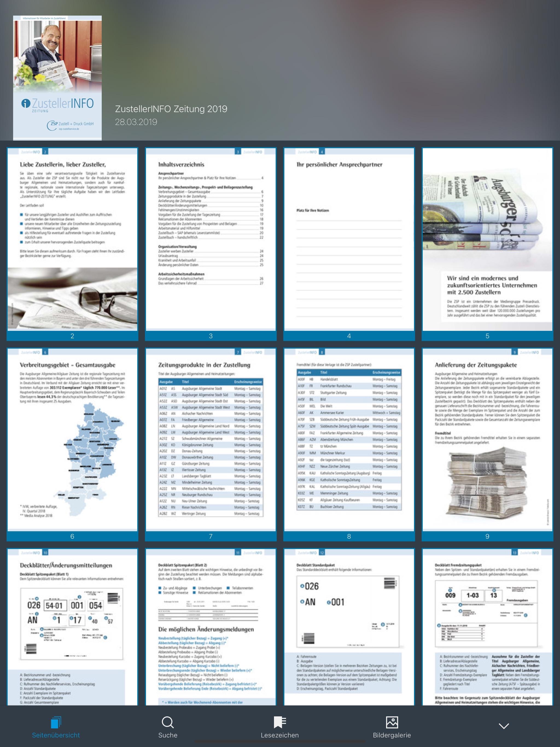Tap the Suche magnifier icon
The width and height of the screenshot is (560, 747).
168,722
